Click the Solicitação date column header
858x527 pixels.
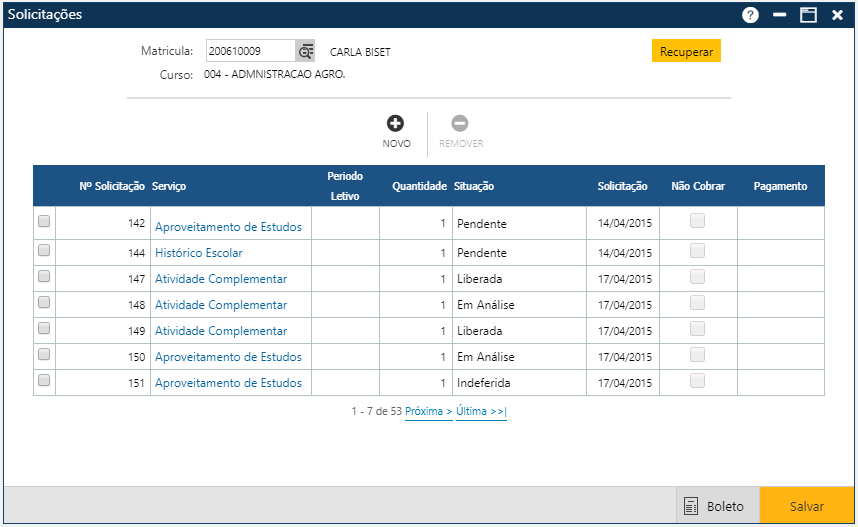tap(622, 186)
